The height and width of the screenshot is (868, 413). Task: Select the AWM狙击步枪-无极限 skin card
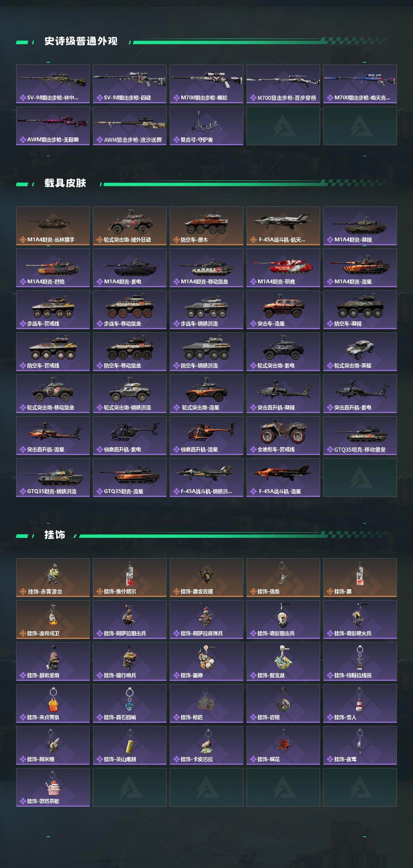(x=53, y=126)
